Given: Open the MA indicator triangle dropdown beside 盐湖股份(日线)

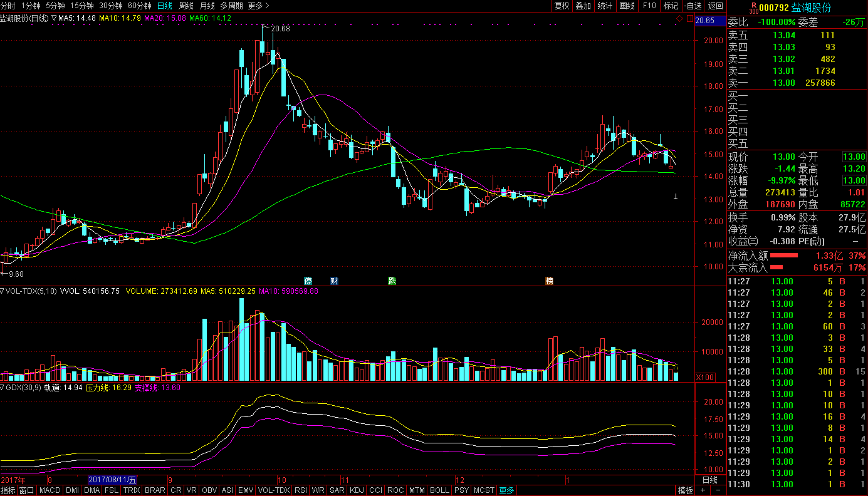Looking at the screenshot, I should (54, 18).
